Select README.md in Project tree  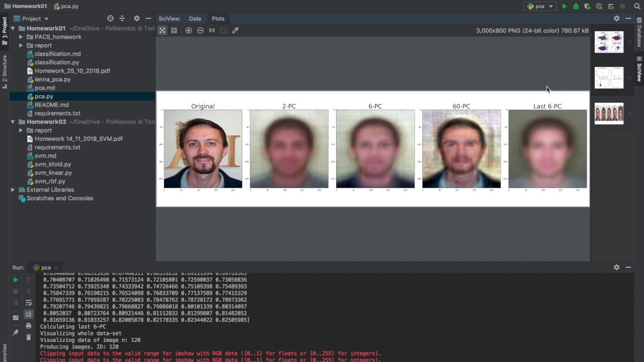coord(51,105)
